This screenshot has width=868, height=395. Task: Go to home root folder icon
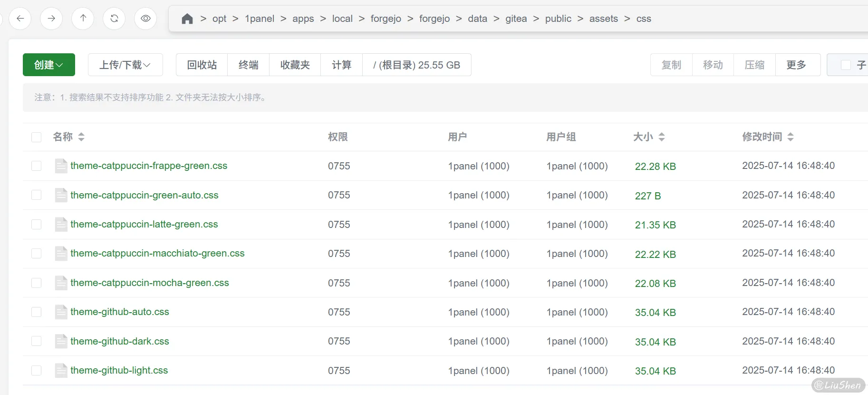pyautogui.click(x=187, y=19)
